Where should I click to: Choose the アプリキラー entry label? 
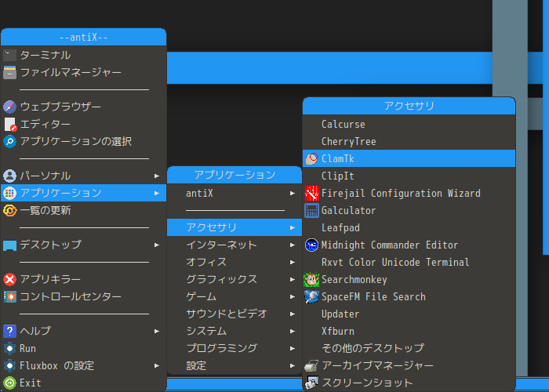tap(50, 279)
